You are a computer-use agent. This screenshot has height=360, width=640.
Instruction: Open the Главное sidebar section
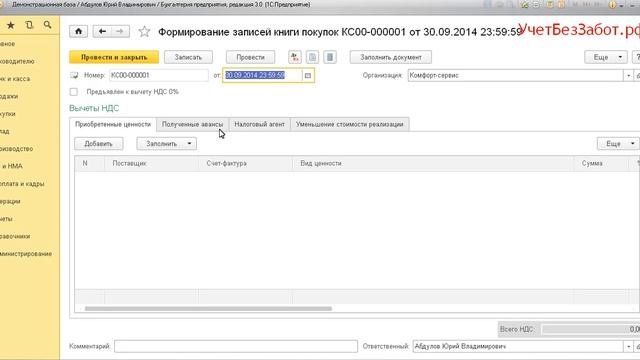pyautogui.click(x=7, y=44)
